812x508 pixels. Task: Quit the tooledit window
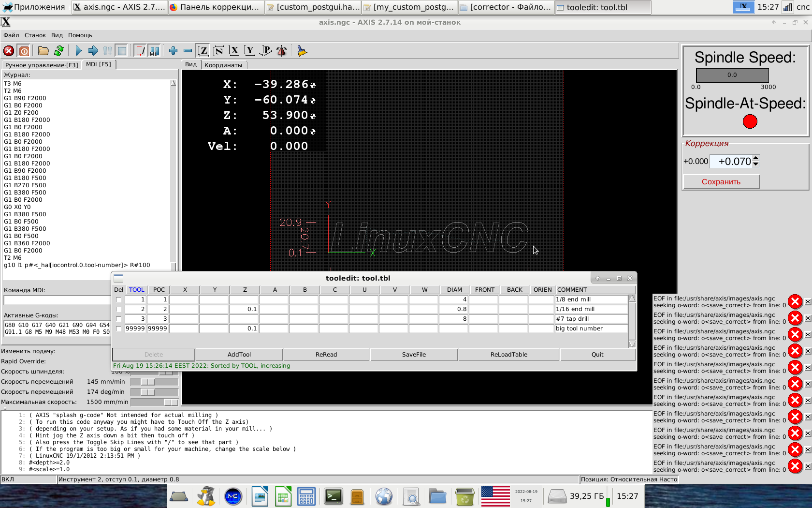(x=597, y=355)
